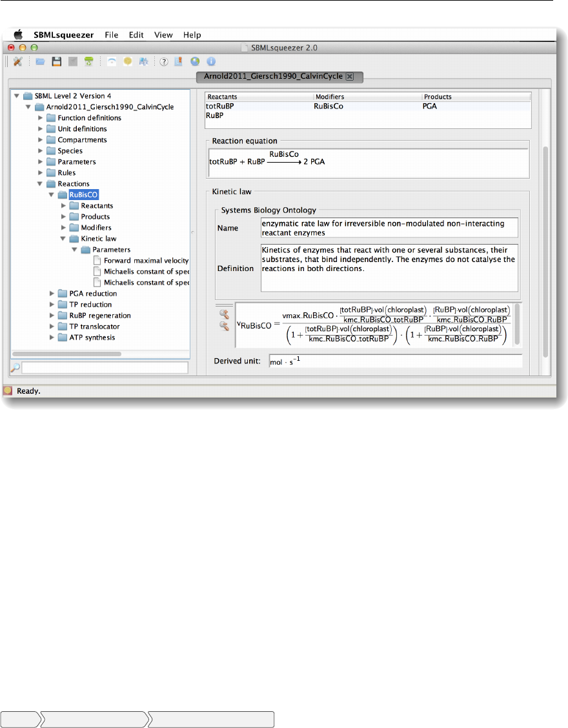Click the formula pane vertical scrollbar
The image size is (568, 728).
click(x=517, y=324)
